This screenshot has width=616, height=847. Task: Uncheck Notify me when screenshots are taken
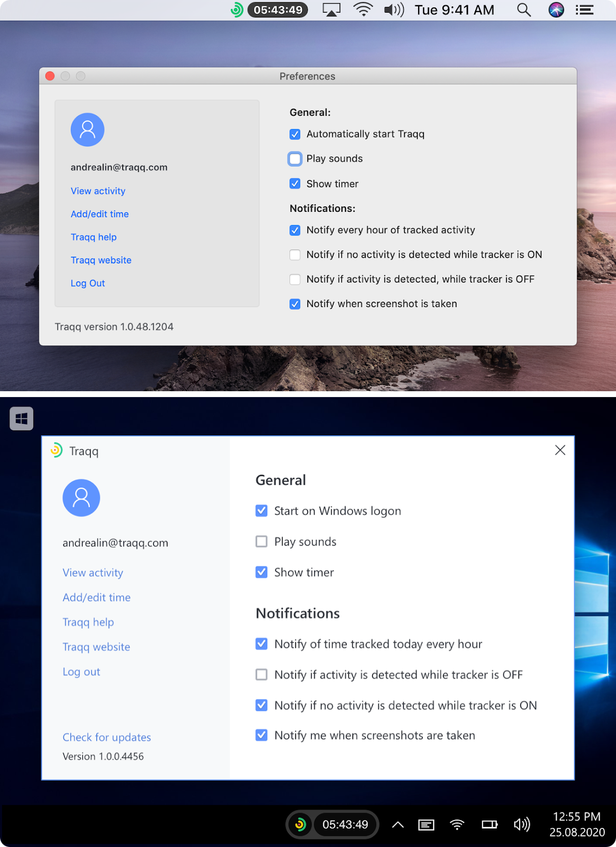(x=261, y=735)
